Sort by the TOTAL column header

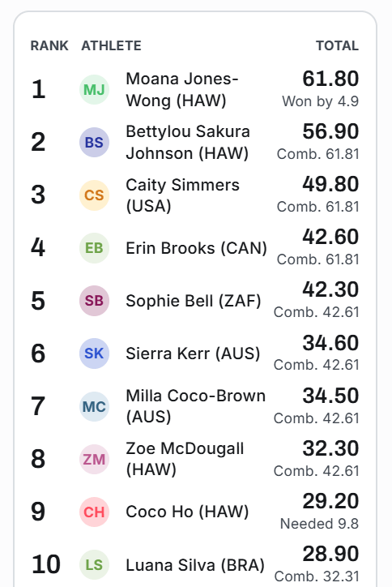[337, 45]
